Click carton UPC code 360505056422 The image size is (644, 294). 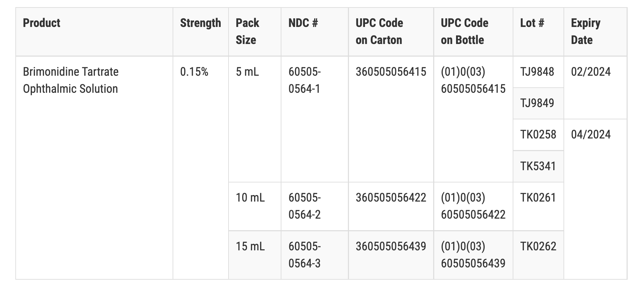391,197
